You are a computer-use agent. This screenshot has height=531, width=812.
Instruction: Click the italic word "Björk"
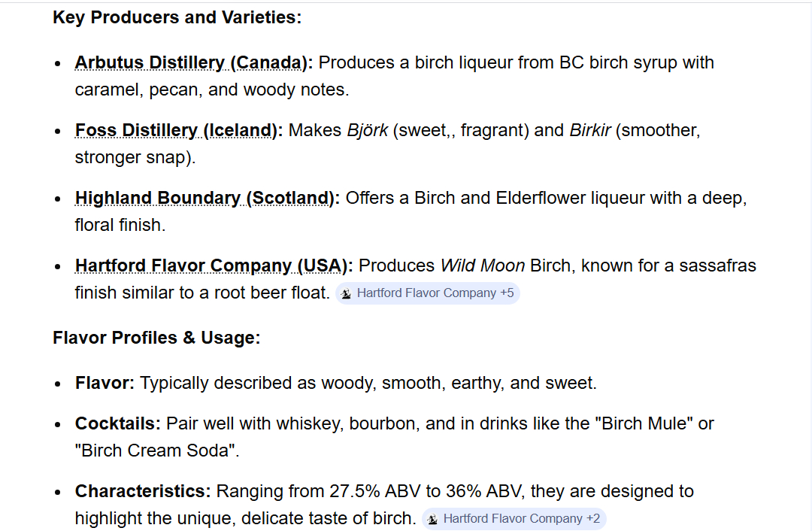click(x=368, y=130)
